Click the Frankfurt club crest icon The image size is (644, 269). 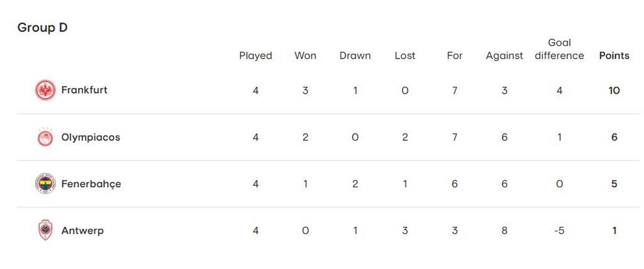click(x=45, y=91)
